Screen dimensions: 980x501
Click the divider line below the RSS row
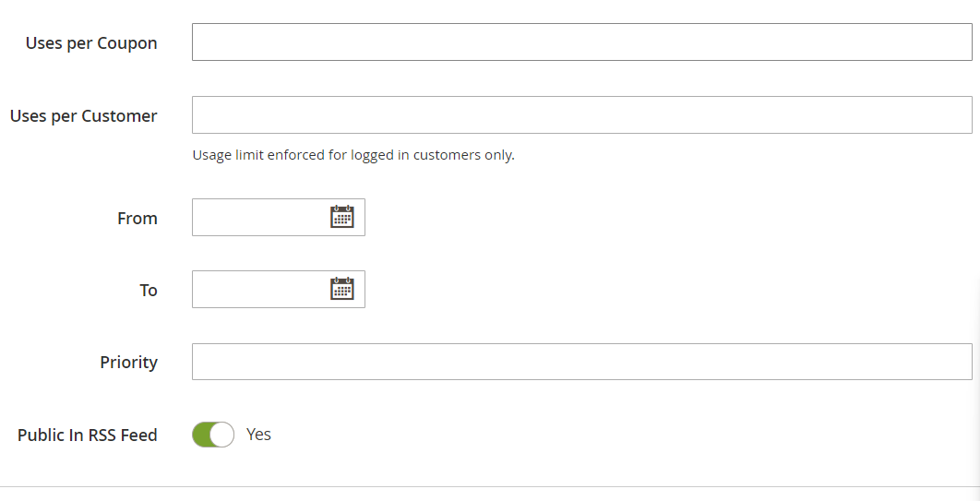(490, 486)
